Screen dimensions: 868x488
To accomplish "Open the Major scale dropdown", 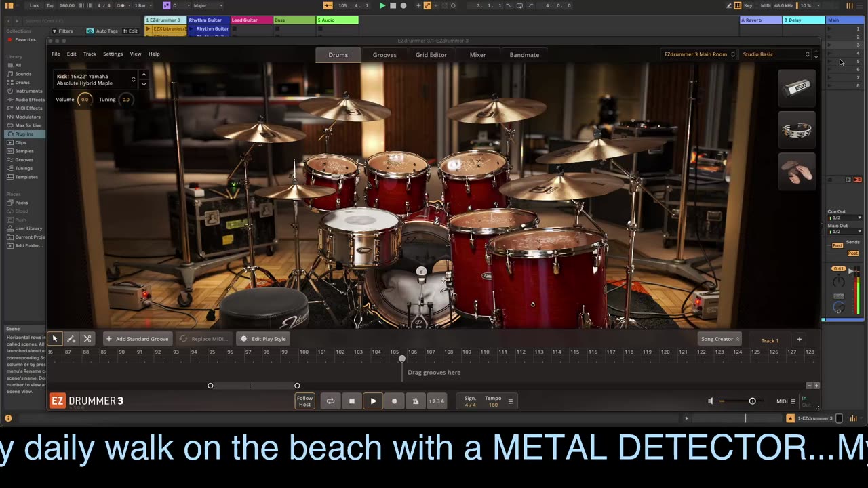I will 207,5.
